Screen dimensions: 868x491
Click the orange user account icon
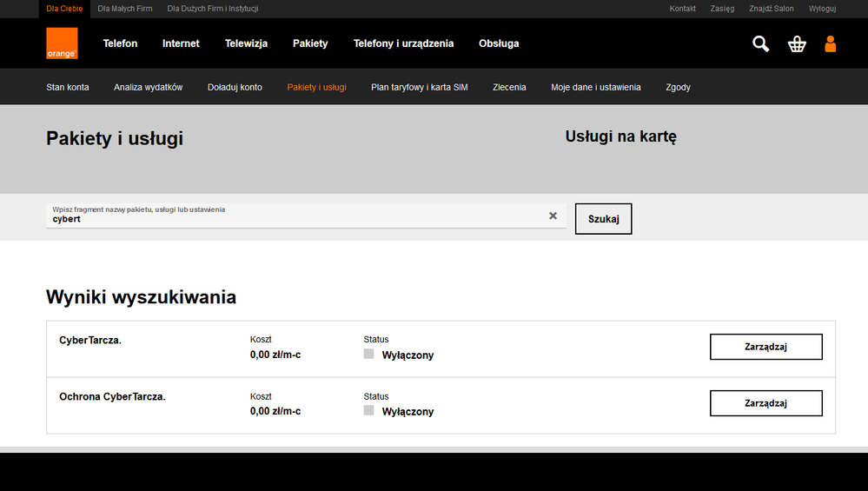pyautogui.click(x=830, y=43)
